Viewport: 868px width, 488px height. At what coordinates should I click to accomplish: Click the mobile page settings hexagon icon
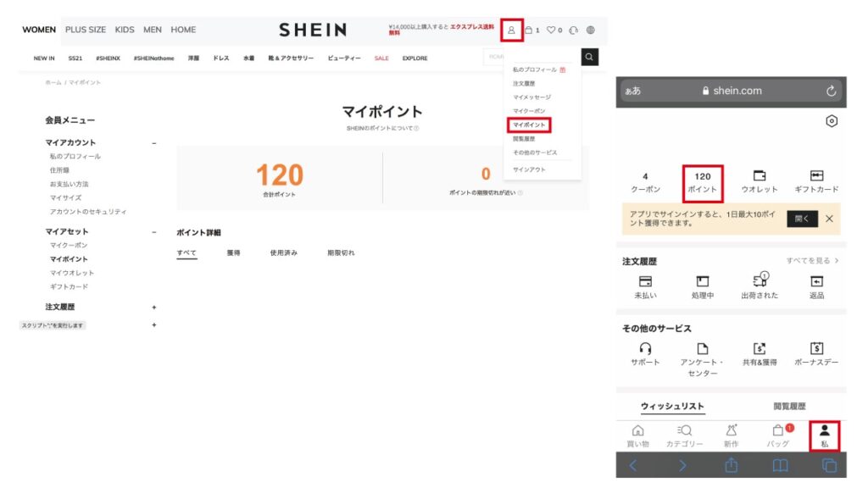coord(832,121)
